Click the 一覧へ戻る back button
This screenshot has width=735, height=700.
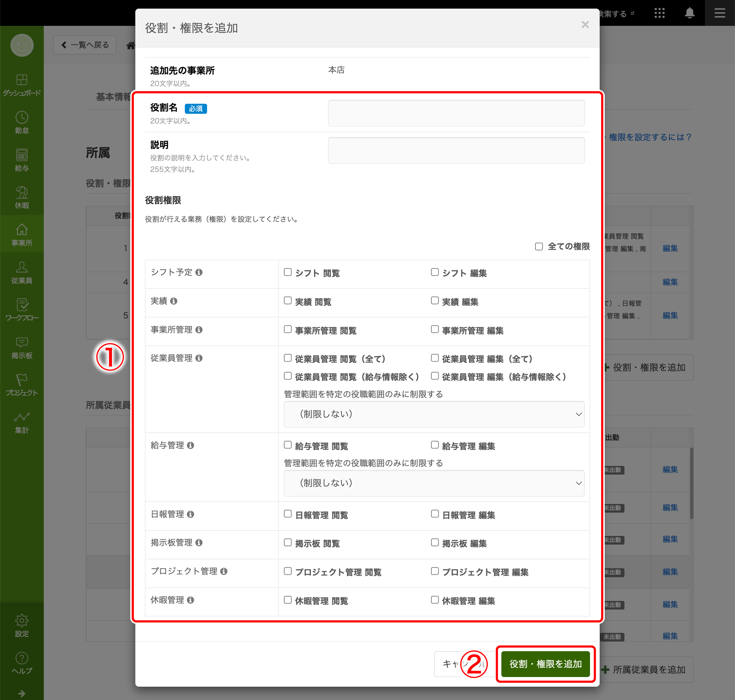click(x=85, y=45)
